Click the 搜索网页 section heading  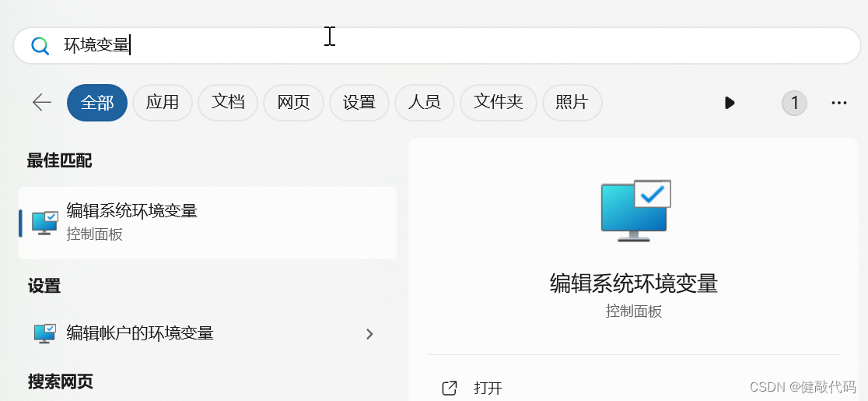click(61, 381)
